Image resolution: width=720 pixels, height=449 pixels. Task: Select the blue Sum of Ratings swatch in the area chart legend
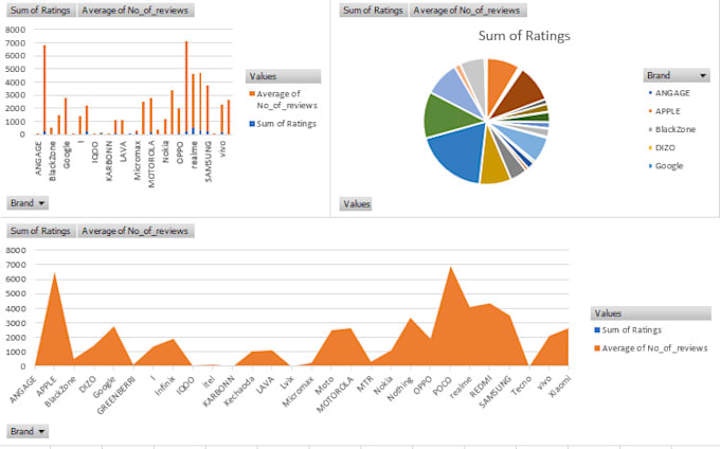[597, 330]
